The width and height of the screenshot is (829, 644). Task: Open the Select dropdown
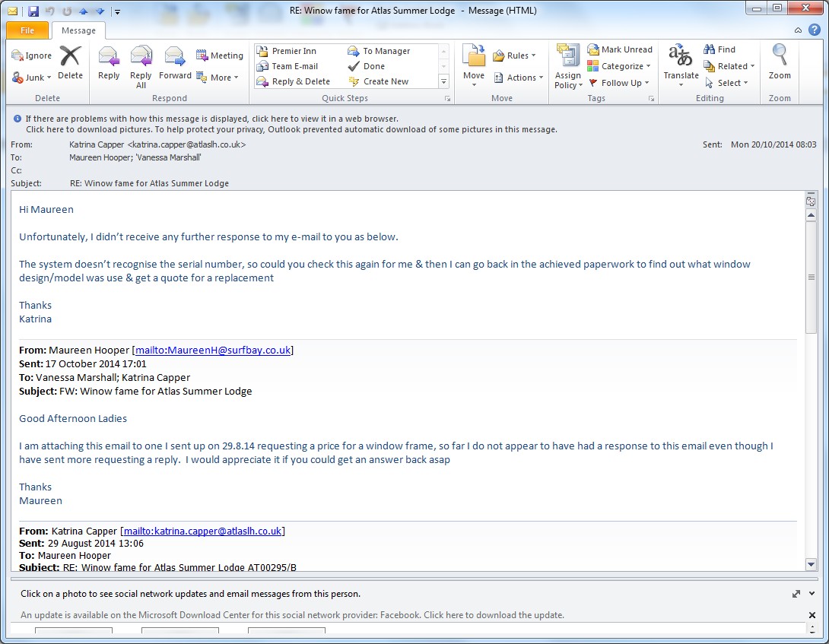726,83
